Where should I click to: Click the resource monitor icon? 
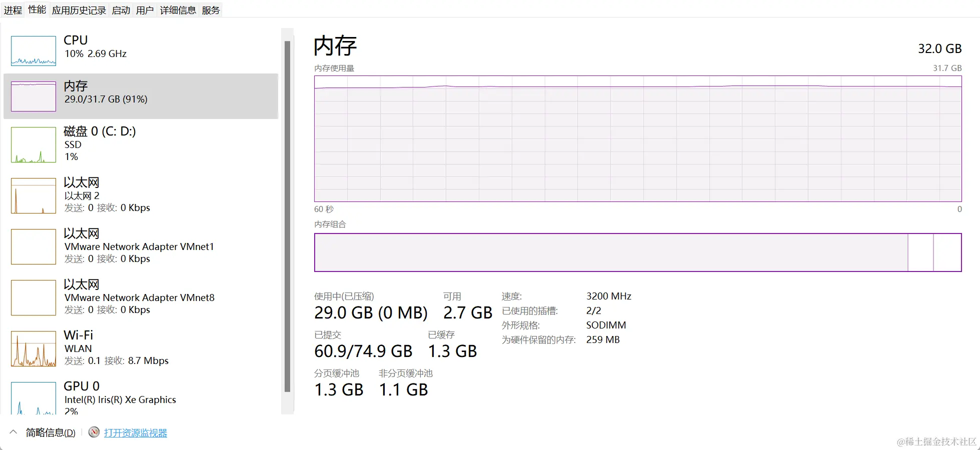94,432
